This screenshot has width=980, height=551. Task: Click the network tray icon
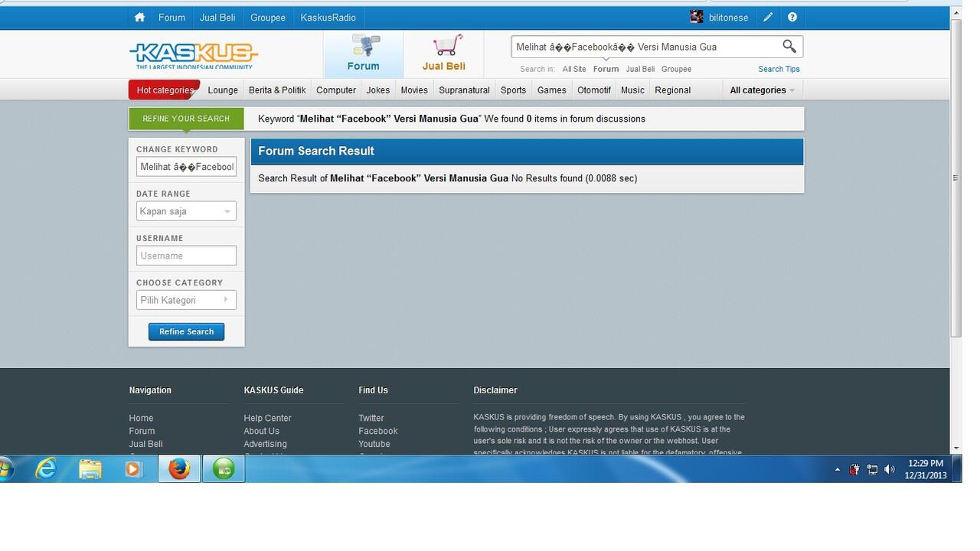[872, 469]
